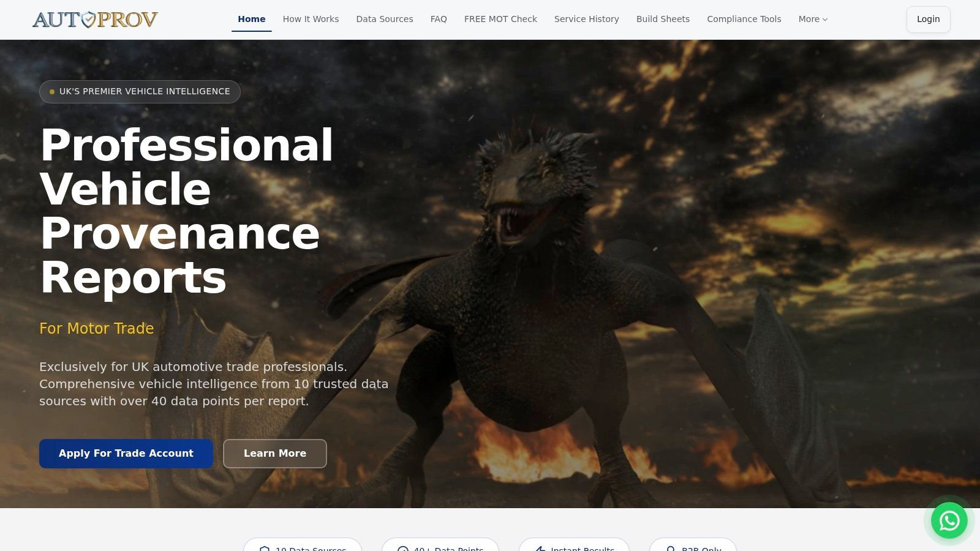Open the WhatsApp chat bubble
This screenshot has width=980, height=551.
coord(949,520)
